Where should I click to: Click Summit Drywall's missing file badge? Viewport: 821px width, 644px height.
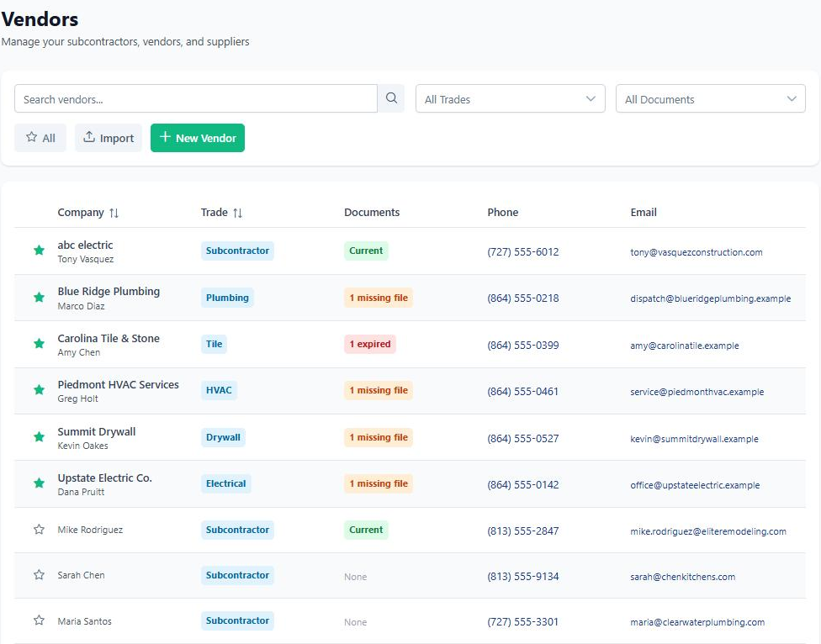click(x=378, y=437)
